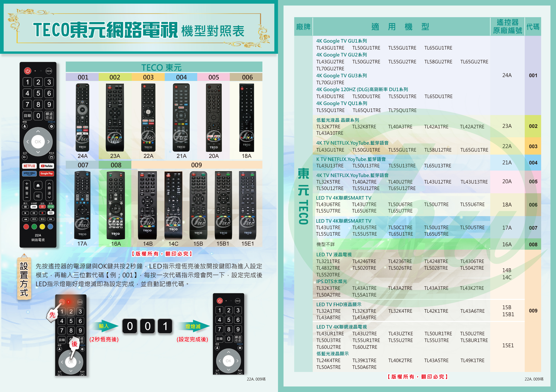
Task: Click the down arrow on the large remote's D-pad
Action: tap(38, 152)
